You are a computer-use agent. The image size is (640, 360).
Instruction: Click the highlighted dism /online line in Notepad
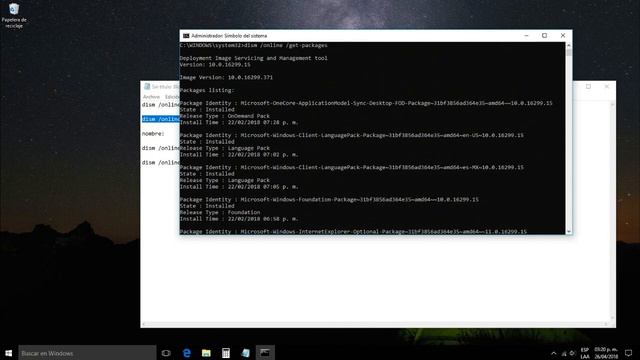click(x=161, y=119)
